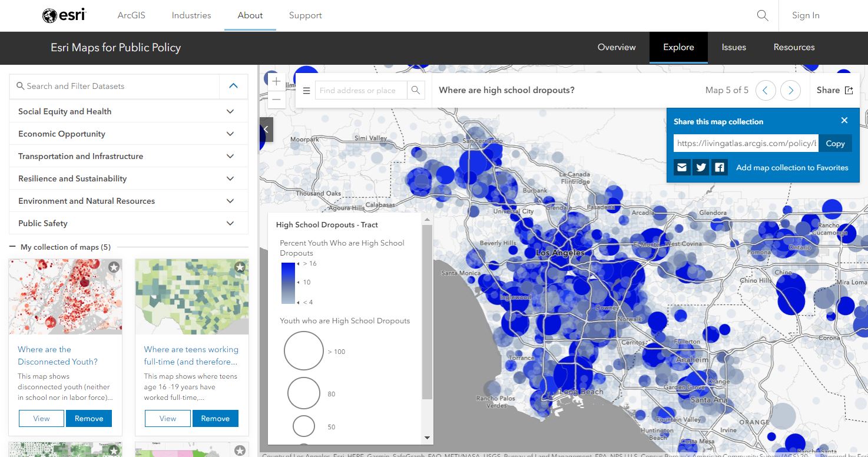This screenshot has height=457, width=868.
Task: Click the Esri logo
Action: point(64,15)
